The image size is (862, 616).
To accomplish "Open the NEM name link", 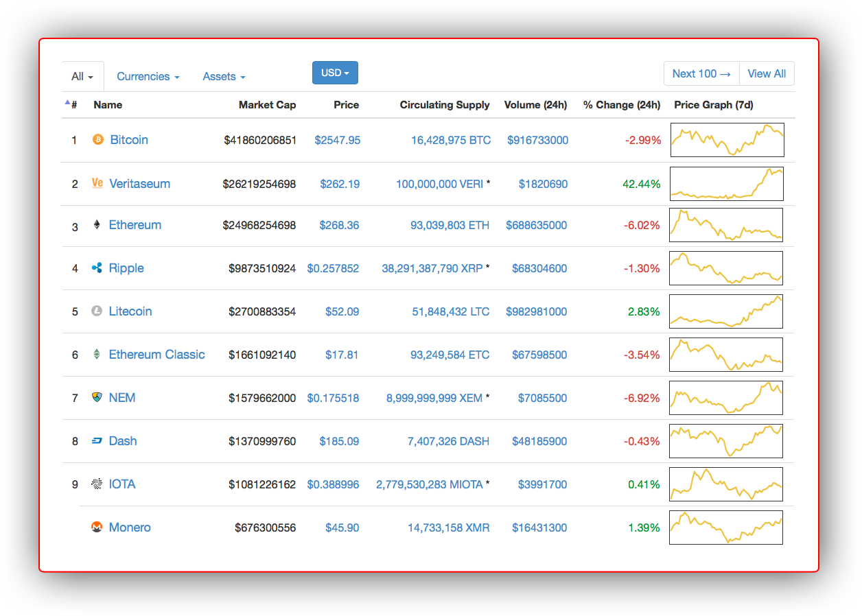I will point(122,397).
